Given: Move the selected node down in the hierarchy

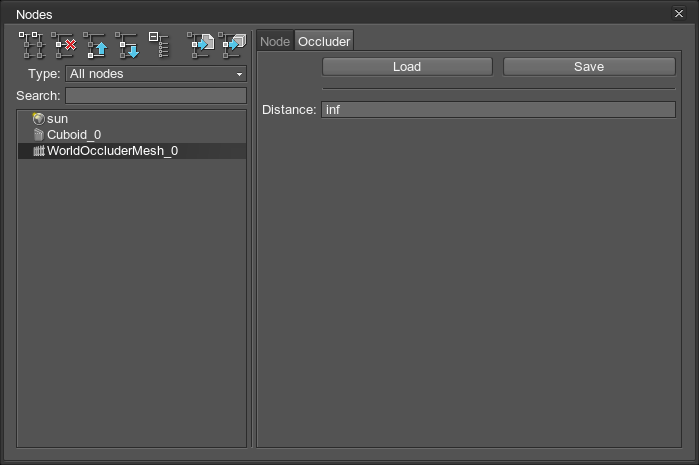Looking at the screenshot, I should click(127, 44).
